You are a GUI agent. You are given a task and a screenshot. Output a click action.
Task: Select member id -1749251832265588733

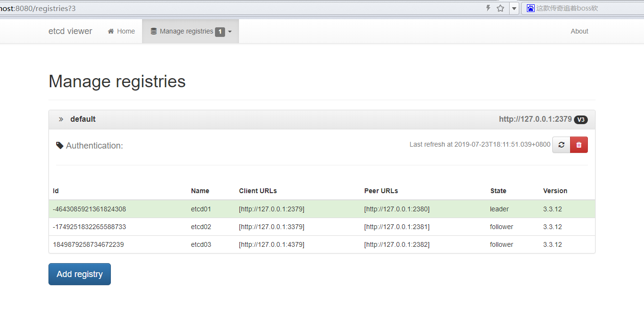point(89,227)
